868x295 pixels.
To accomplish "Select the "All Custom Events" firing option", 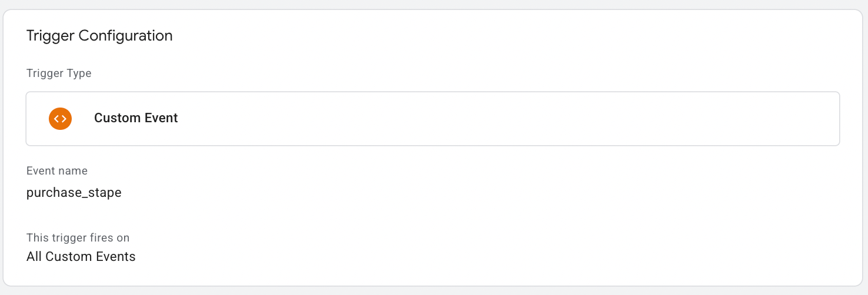I will 81,257.
